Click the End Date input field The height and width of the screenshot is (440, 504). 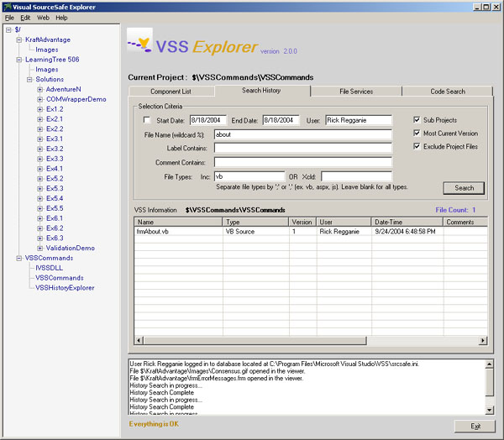pyautogui.click(x=281, y=120)
